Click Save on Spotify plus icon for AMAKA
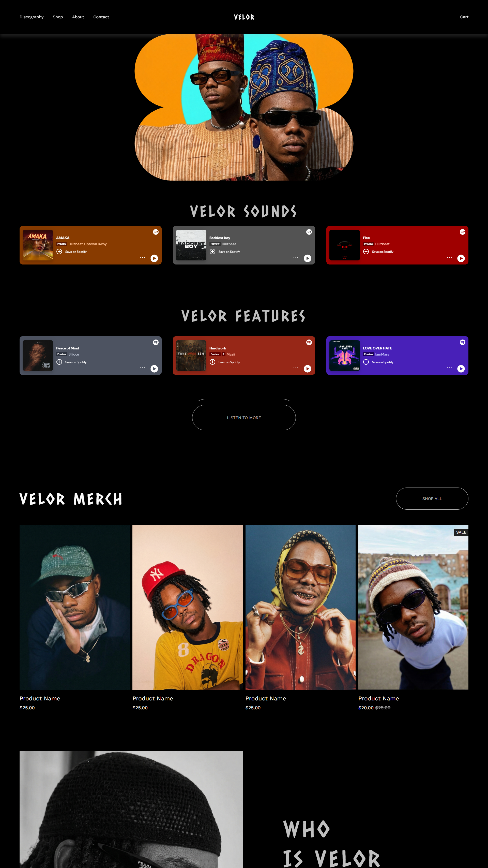This screenshot has height=868, width=488. [x=59, y=252]
